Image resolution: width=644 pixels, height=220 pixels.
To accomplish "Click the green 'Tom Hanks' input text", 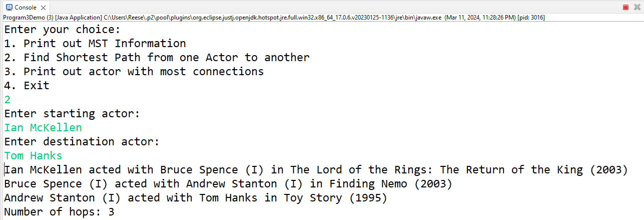I will click(x=33, y=156).
